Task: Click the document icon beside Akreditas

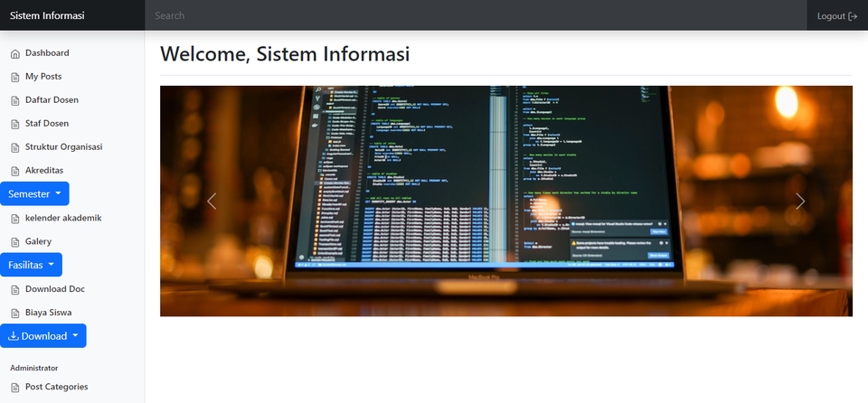Action: (15, 171)
